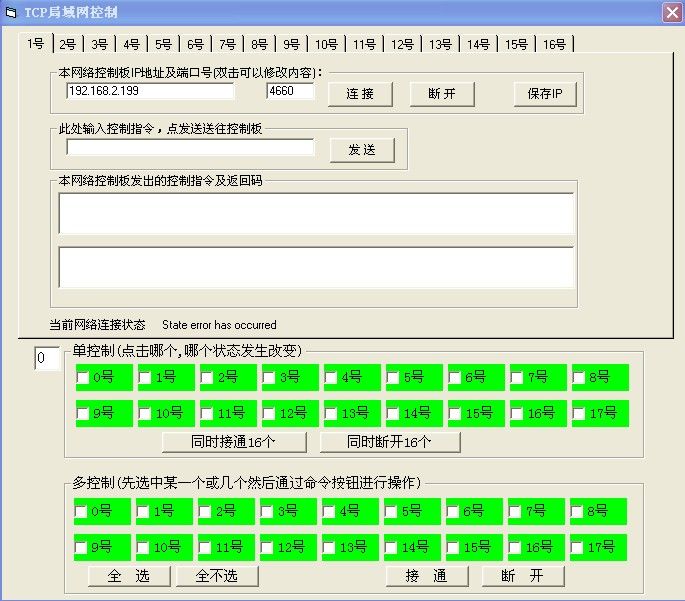Screen dimensions: 685x601
Task: Click the port number field 4660
Action: (x=290, y=92)
